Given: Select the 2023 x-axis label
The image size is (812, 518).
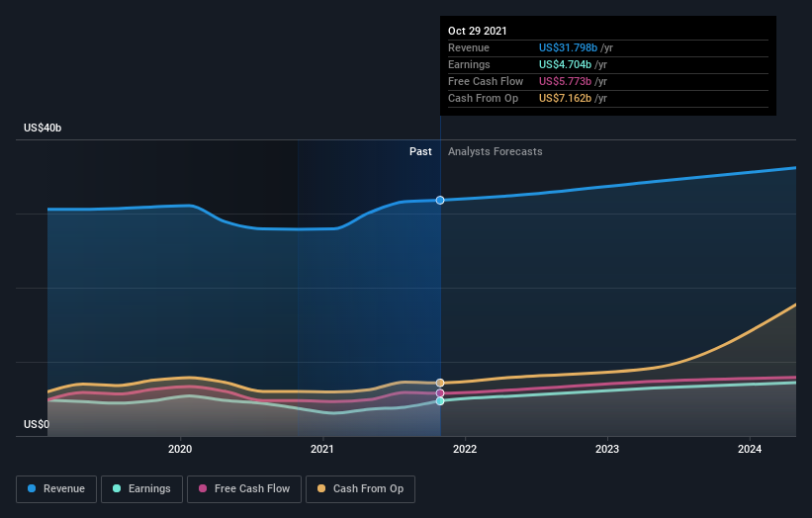Looking at the screenshot, I should 607,449.
